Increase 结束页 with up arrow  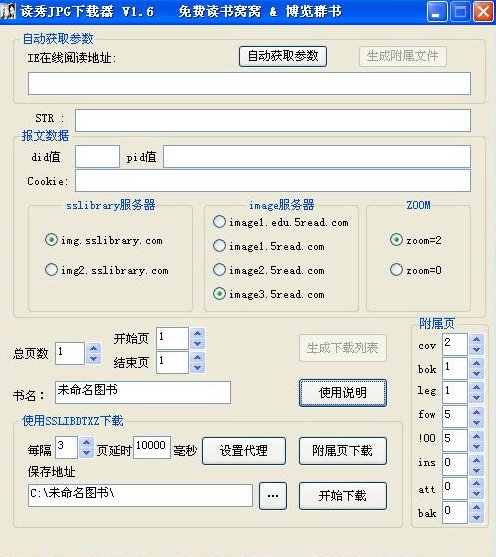pos(198,357)
